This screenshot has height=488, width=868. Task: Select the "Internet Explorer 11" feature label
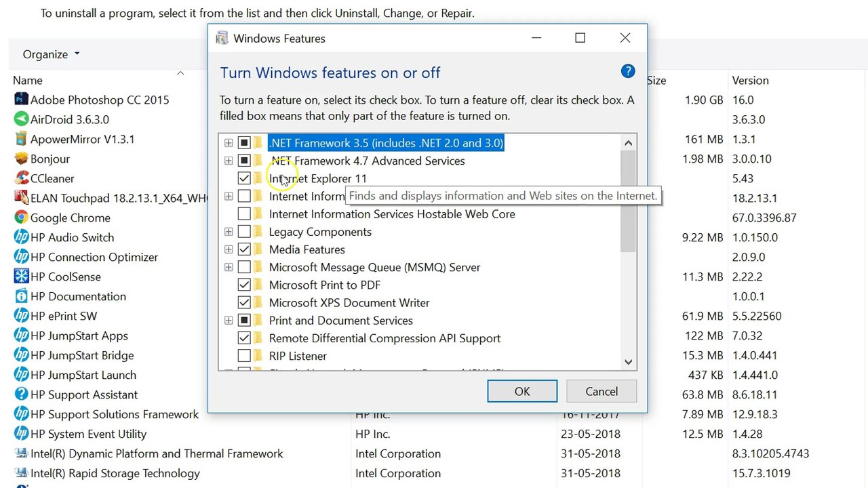click(x=318, y=178)
